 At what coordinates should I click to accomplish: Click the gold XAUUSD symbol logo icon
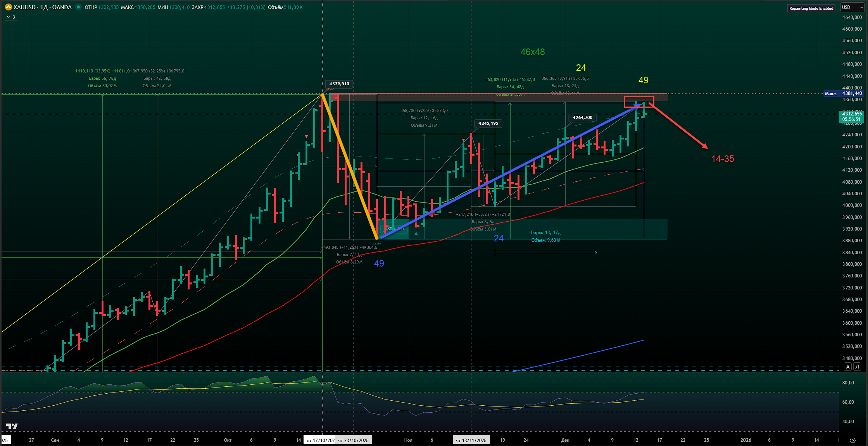8,7
